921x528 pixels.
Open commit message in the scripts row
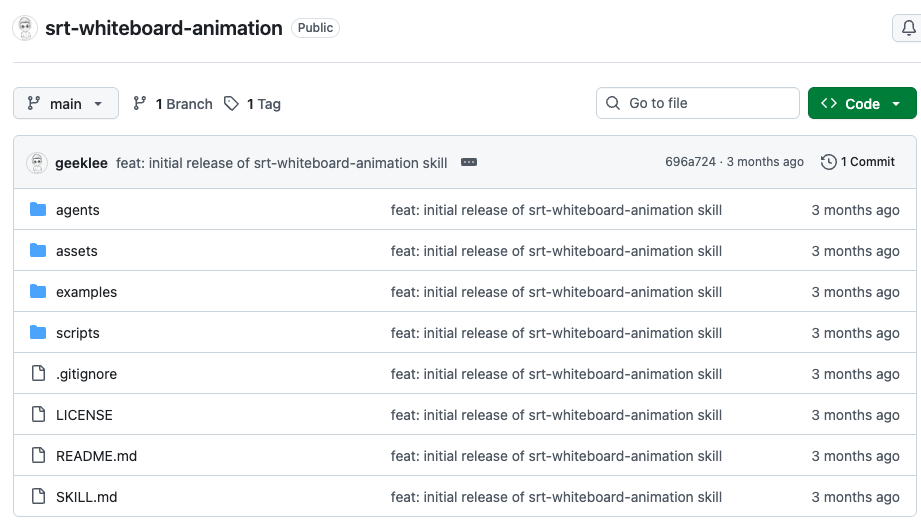(556, 334)
